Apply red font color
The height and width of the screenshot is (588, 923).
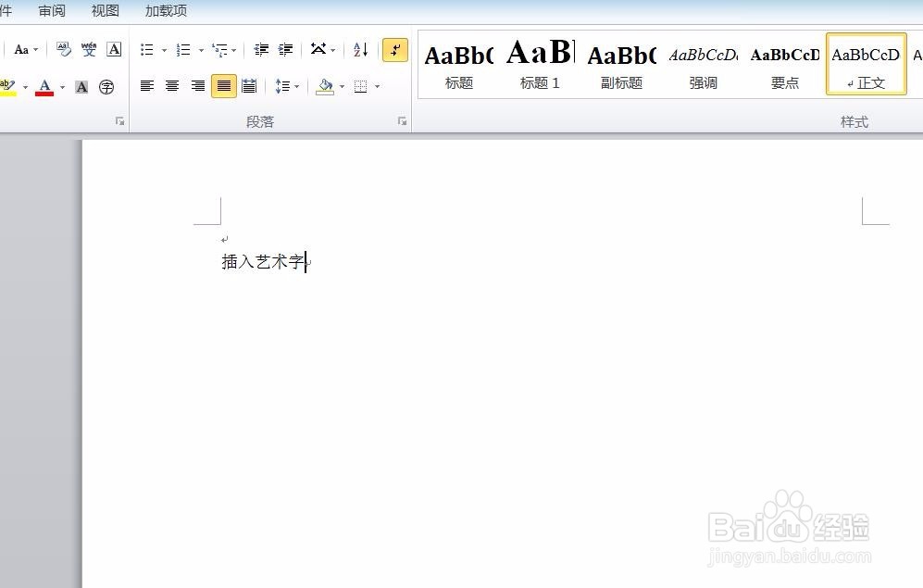click(44, 87)
